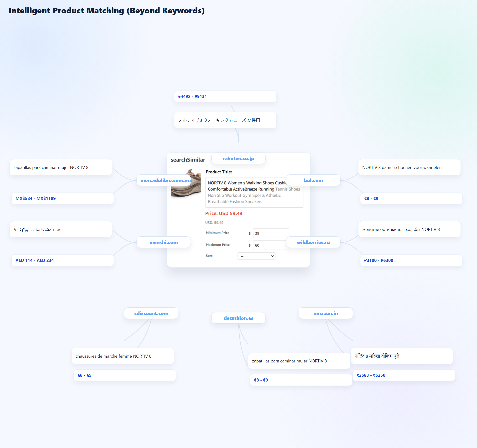The width and height of the screenshot is (477, 448).
Task: Open the decathlon.es link
Action: (x=238, y=318)
